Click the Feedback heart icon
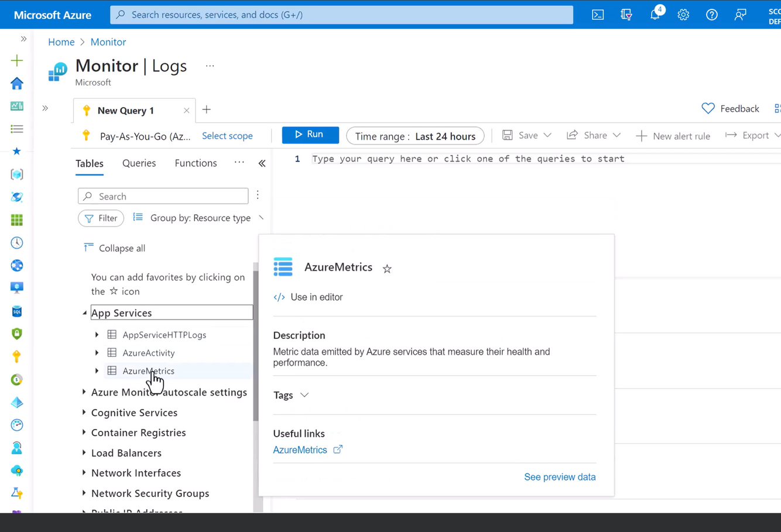Screen dimensions: 781x532 pyautogui.click(x=708, y=108)
